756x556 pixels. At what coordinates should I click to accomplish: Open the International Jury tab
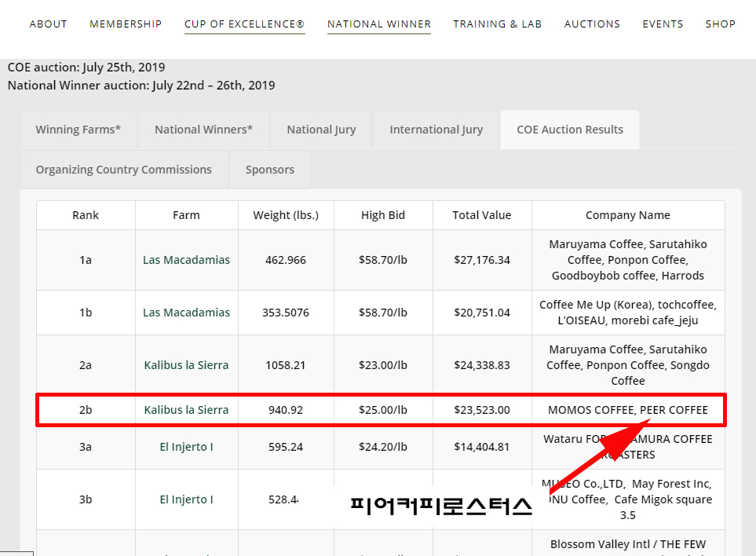click(436, 130)
